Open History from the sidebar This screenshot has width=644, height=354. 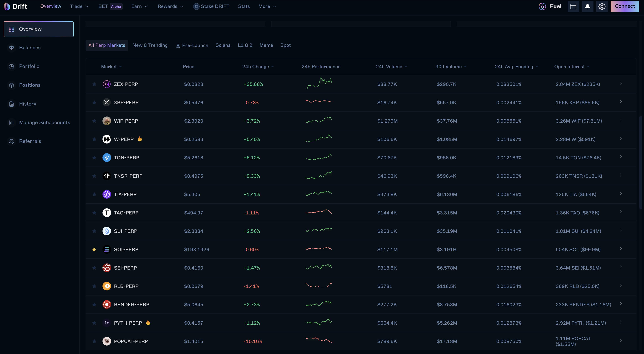[x=28, y=104]
